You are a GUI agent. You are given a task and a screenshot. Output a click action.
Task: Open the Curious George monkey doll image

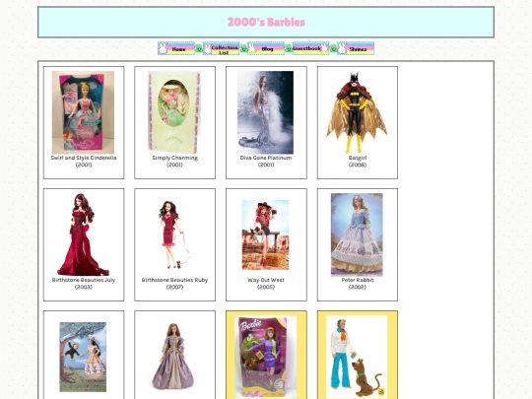click(x=83, y=357)
